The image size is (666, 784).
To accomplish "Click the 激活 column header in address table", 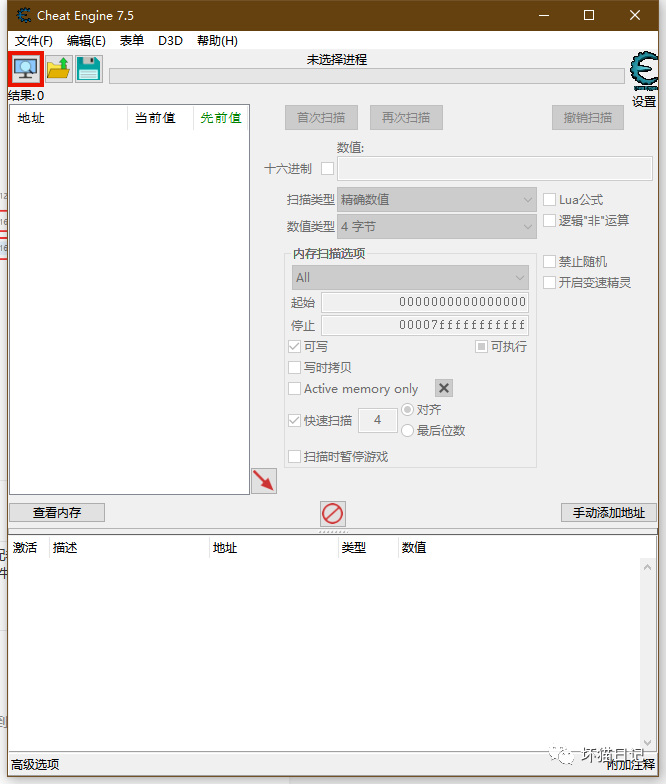I will click(x=28, y=548).
